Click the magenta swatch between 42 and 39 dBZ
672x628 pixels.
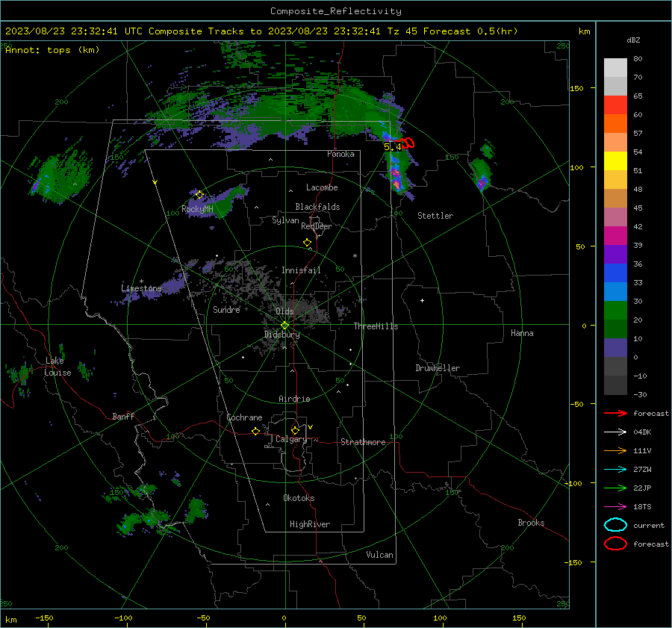[x=615, y=236]
